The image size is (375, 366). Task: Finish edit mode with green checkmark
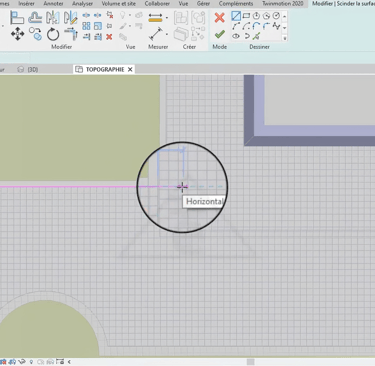pos(219,34)
